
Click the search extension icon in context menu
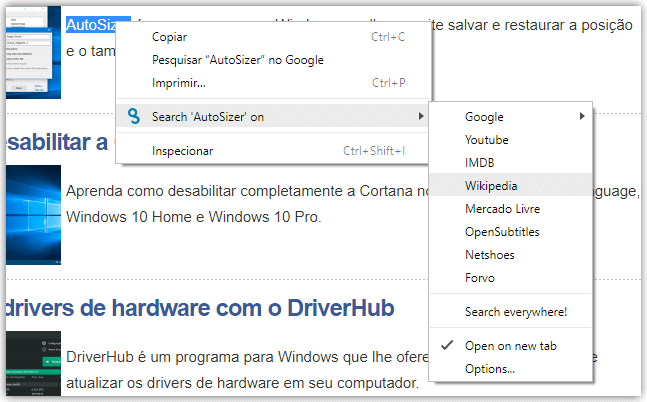[133, 117]
